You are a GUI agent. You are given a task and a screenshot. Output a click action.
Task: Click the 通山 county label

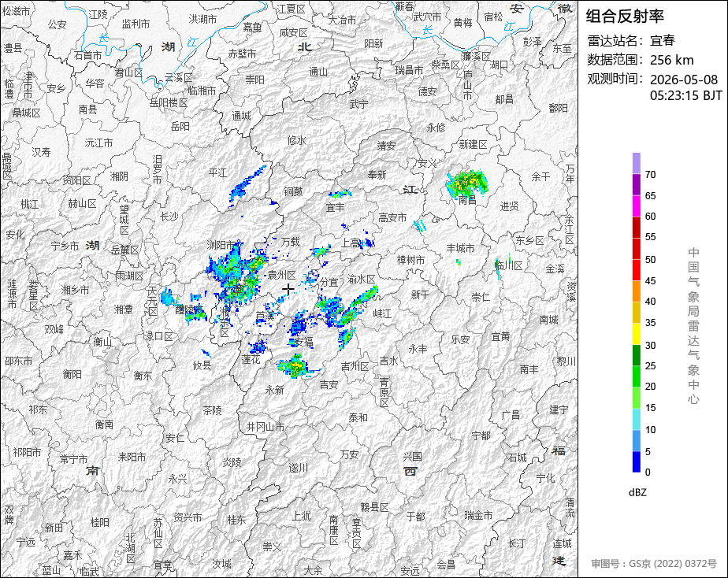point(318,72)
